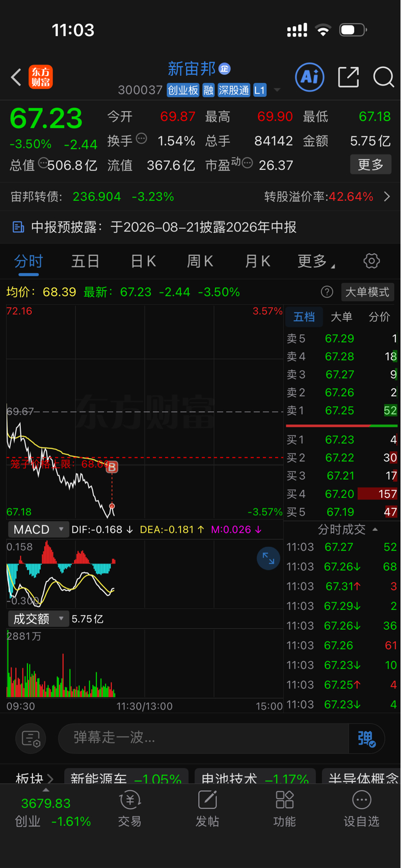Expand the stock code dropdown triangle
This screenshot has width=401, height=868.
point(277,90)
